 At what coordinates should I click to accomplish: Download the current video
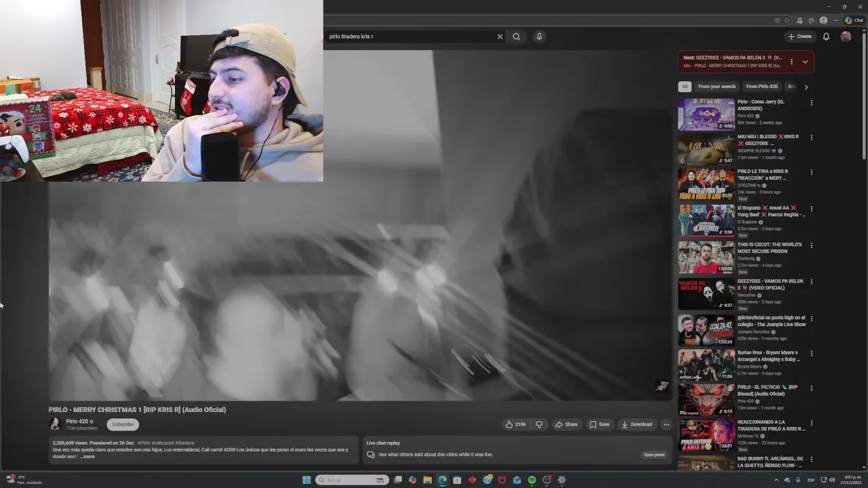click(x=637, y=424)
